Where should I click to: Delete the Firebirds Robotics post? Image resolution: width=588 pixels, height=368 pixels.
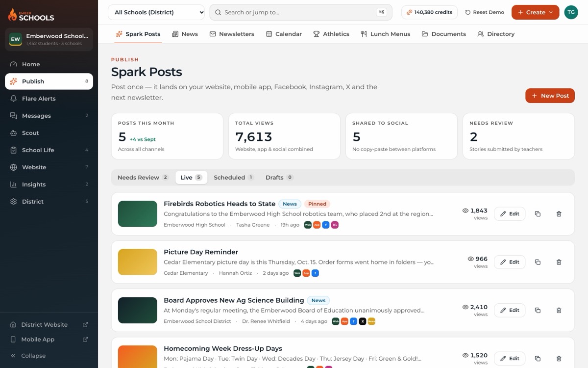(x=559, y=214)
